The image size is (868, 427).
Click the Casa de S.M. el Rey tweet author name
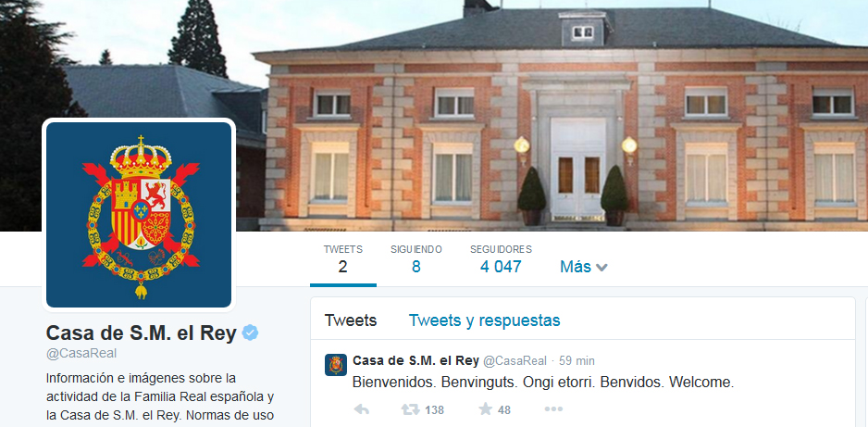[x=415, y=360]
